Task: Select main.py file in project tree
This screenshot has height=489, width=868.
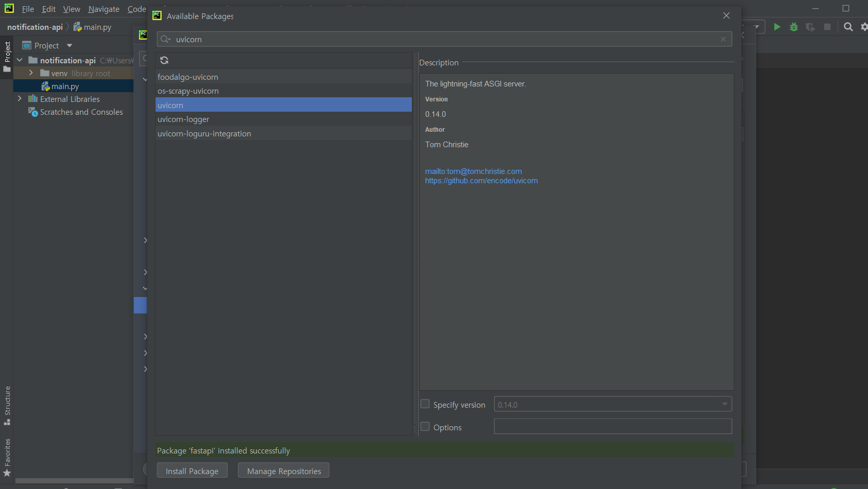Action: tap(65, 86)
